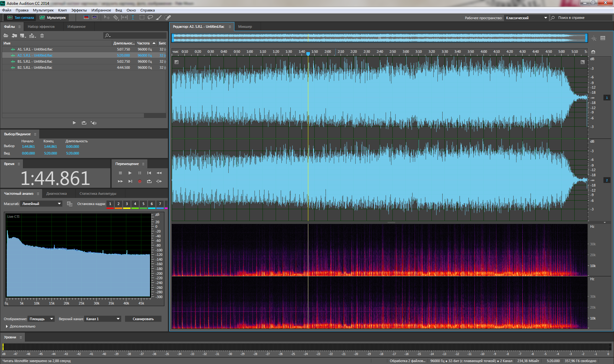Toggle channel 1 enable button
The image size is (614, 364).
(607, 98)
